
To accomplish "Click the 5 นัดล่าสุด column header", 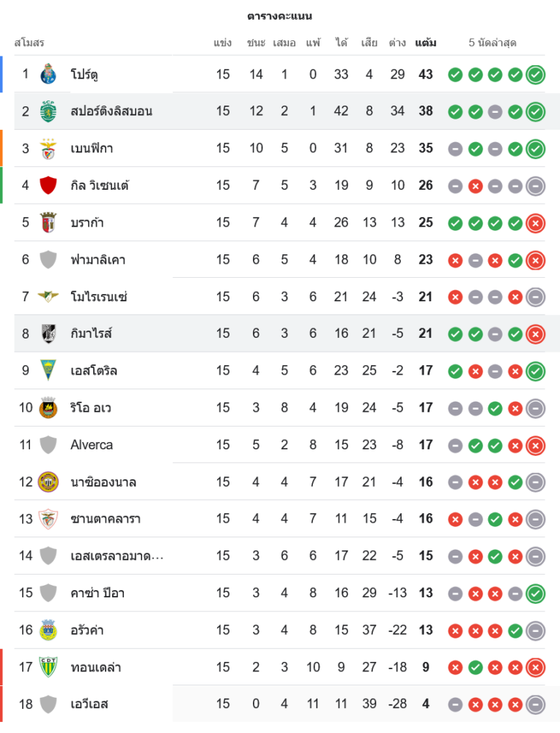I will point(493,43).
